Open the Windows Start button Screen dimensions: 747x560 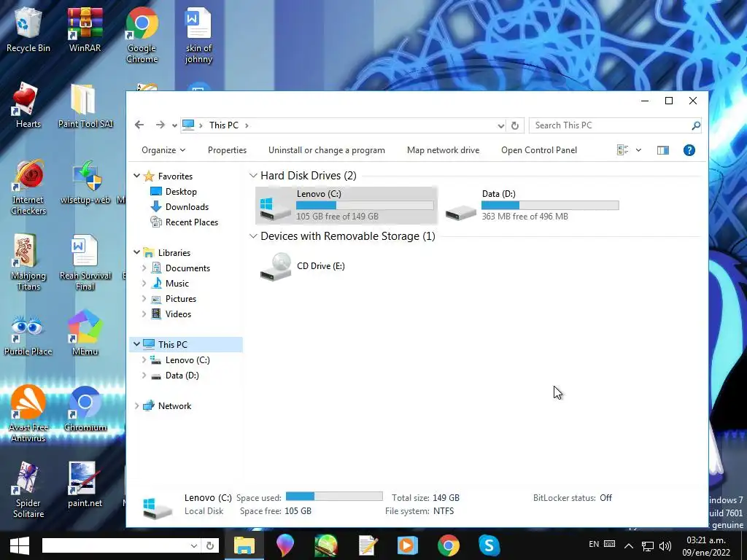(20, 545)
